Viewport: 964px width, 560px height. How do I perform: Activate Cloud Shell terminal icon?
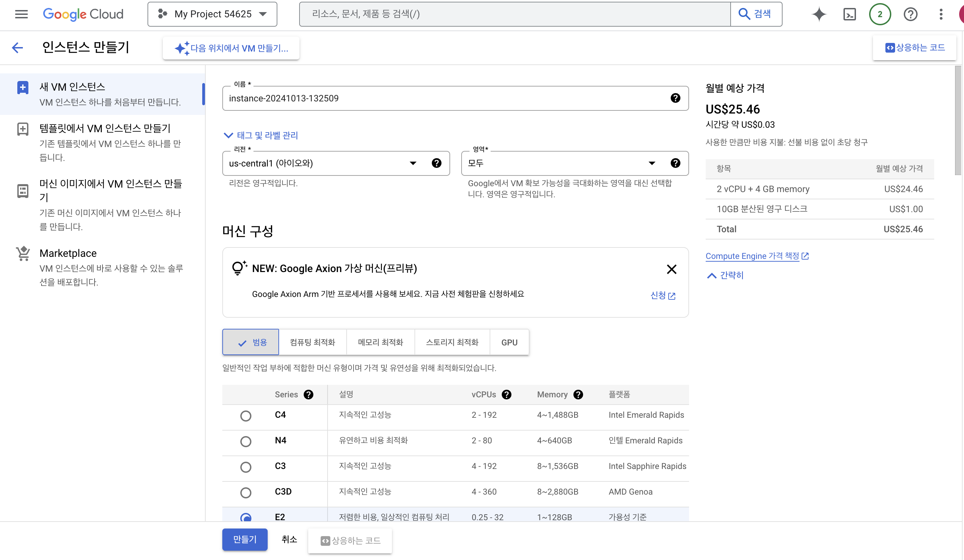coord(849,14)
